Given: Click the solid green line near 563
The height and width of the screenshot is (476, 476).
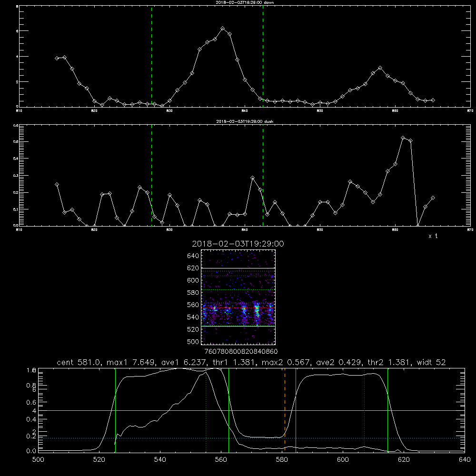Looking at the screenshot, I should point(228,410).
